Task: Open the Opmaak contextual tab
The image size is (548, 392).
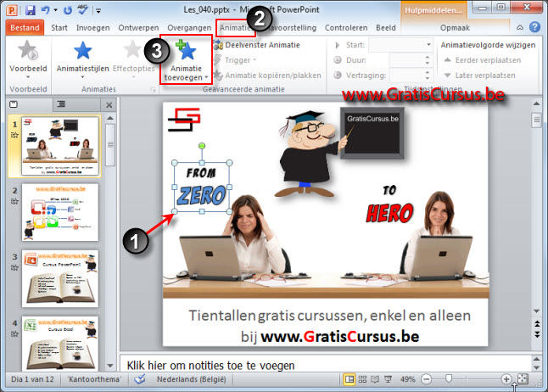Action: tap(455, 28)
